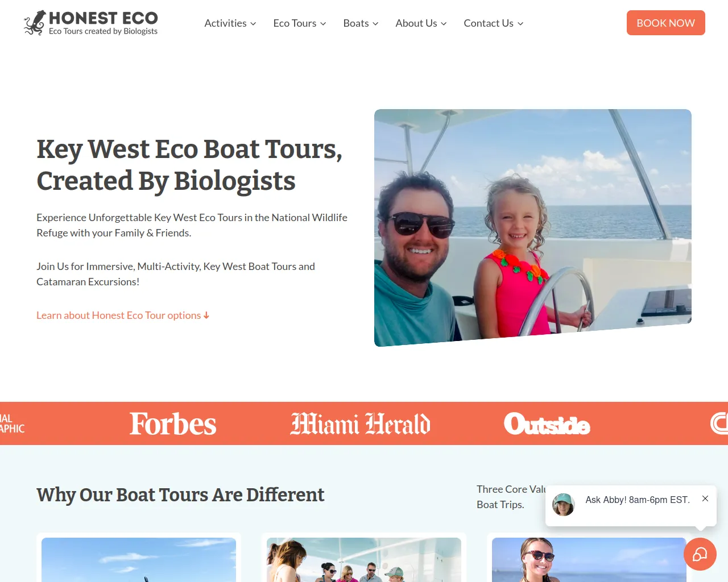Image resolution: width=728 pixels, height=582 pixels.
Task: Click the Honest Eco squid logo icon
Action: [35, 23]
